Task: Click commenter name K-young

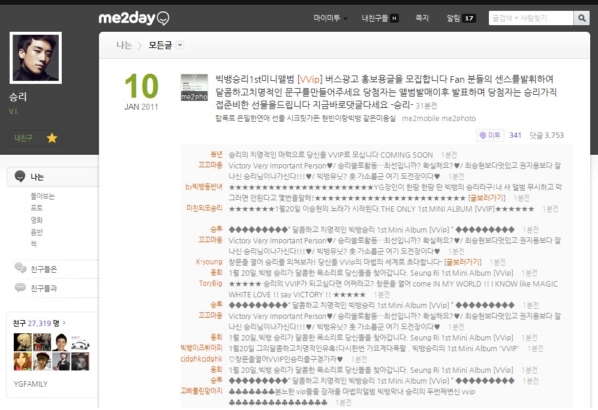Action: click(209, 262)
